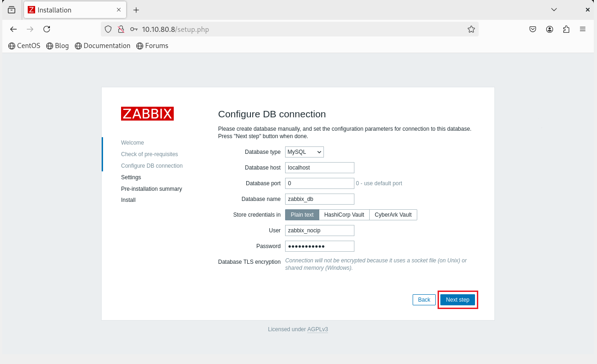Click the Firefox back arrow
Image resolution: width=597 pixels, height=364 pixels.
(13, 29)
